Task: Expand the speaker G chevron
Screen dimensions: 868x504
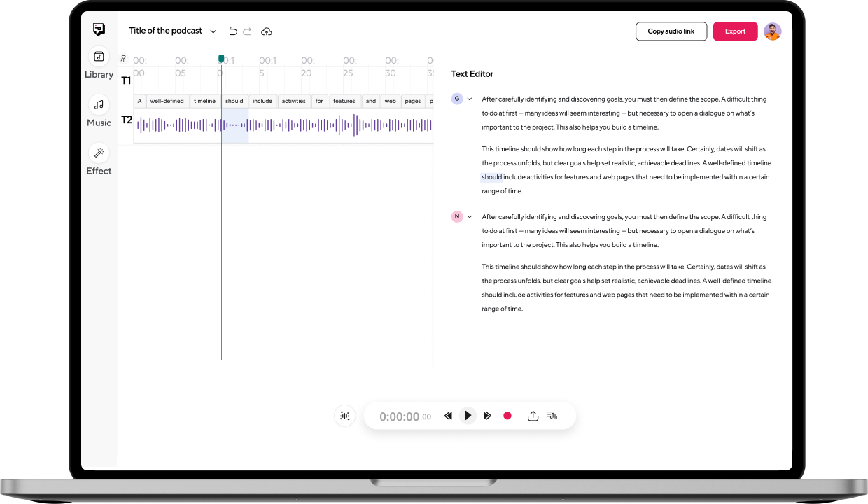Action: pyautogui.click(x=470, y=99)
